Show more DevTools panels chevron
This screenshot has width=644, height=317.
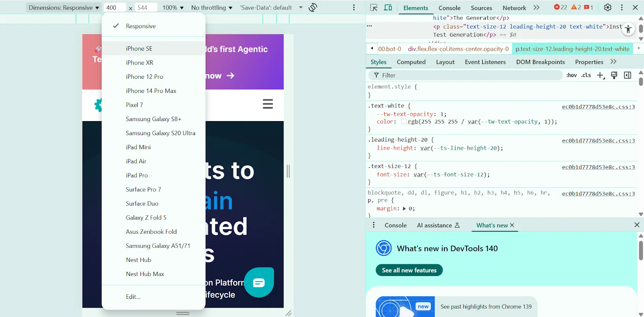tap(537, 7)
